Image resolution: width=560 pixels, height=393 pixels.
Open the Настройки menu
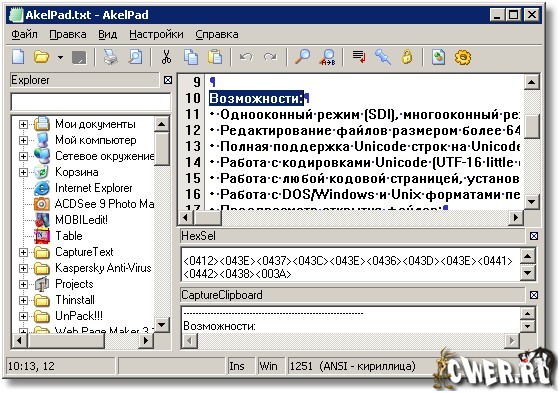[x=156, y=34]
